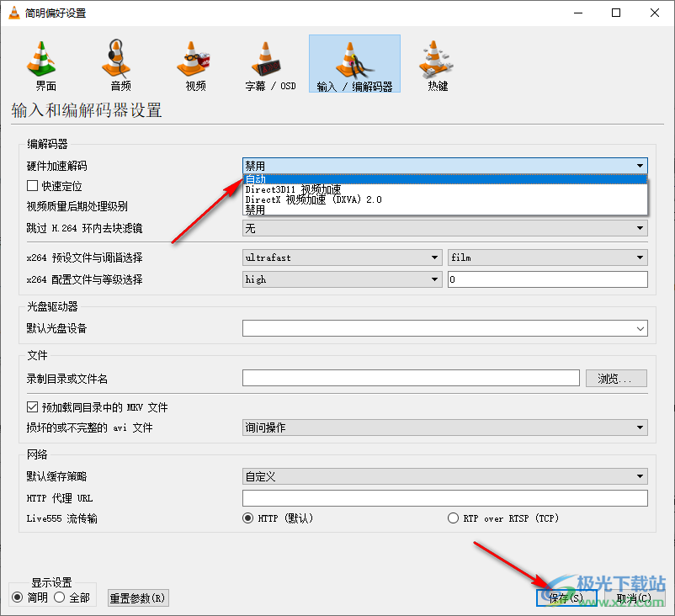Save settings with 保存(S) button

tap(566, 598)
